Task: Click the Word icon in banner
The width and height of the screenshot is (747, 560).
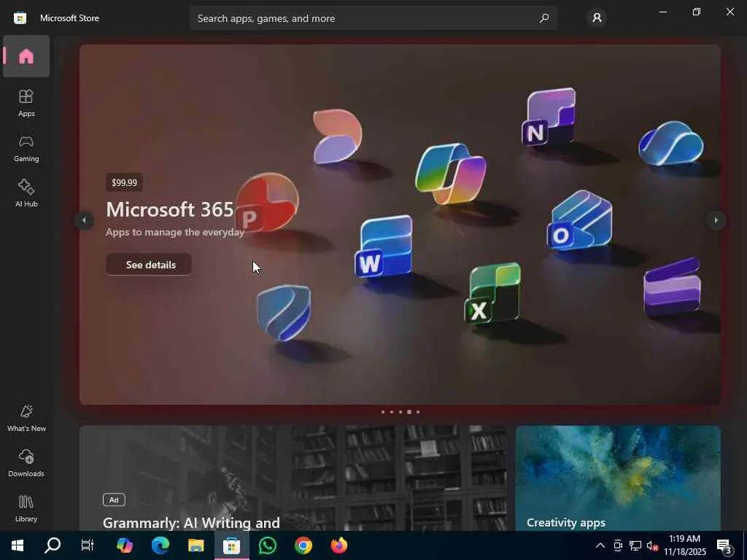Action: [384, 246]
